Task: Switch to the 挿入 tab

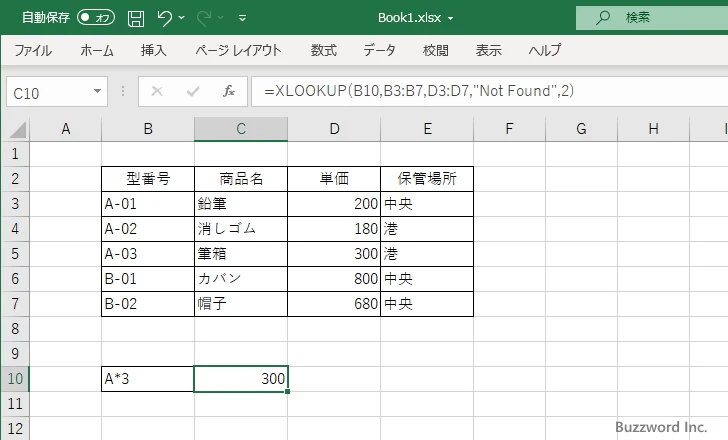Action: pos(154,50)
